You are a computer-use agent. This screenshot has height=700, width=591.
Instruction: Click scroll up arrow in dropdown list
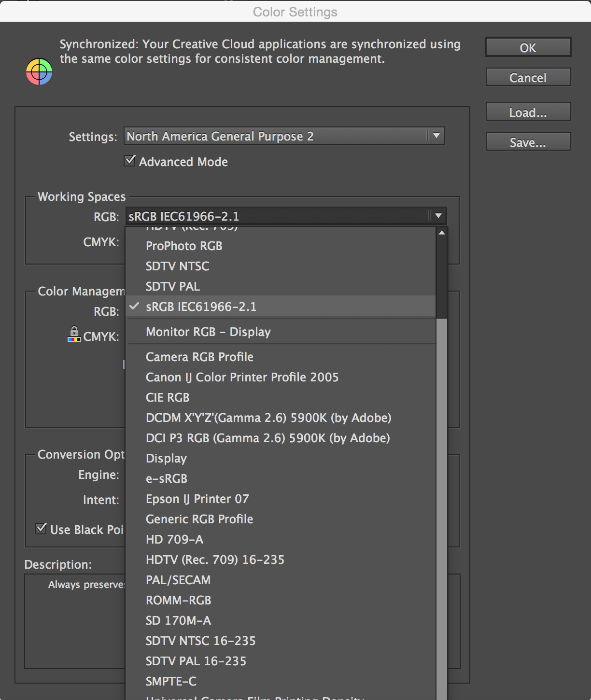point(441,233)
